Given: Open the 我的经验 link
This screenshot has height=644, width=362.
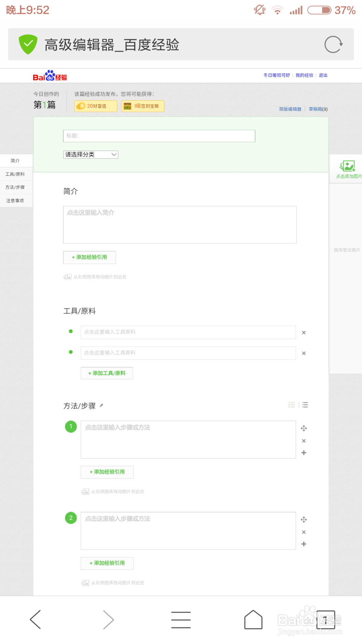Looking at the screenshot, I should (304, 75).
